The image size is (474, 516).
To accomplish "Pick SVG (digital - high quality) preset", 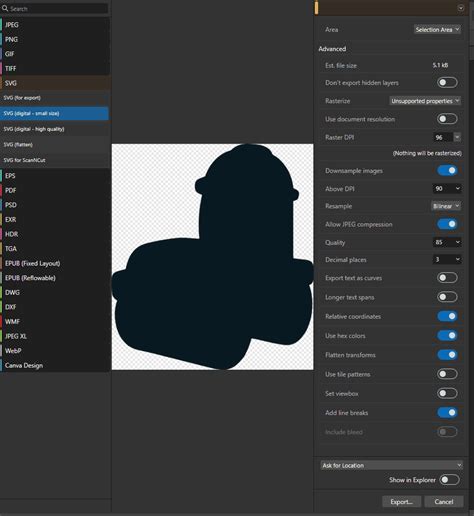I will coord(55,129).
